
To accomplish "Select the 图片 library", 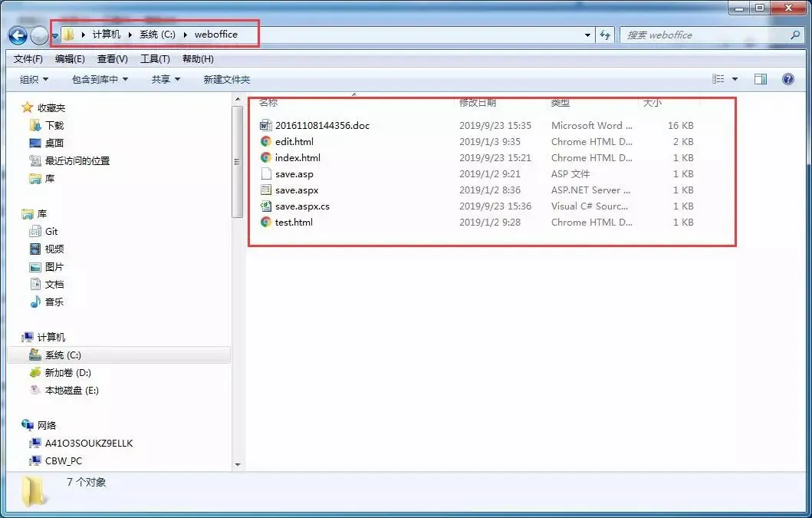I will [54, 266].
